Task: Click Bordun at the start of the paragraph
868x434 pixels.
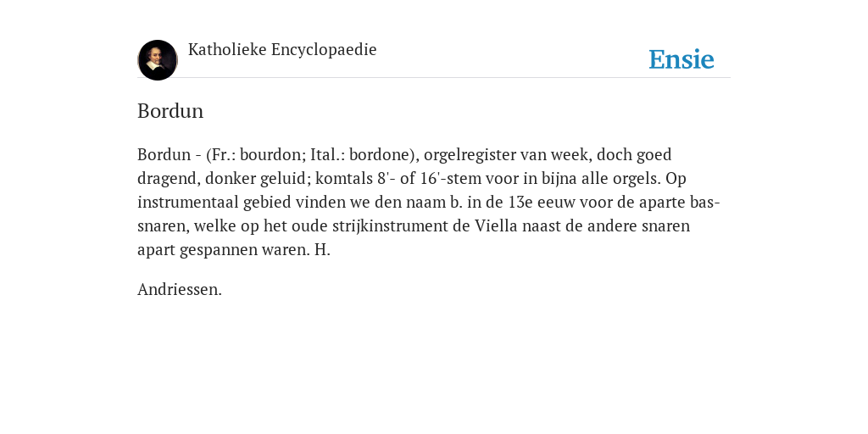Action: click(x=164, y=154)
